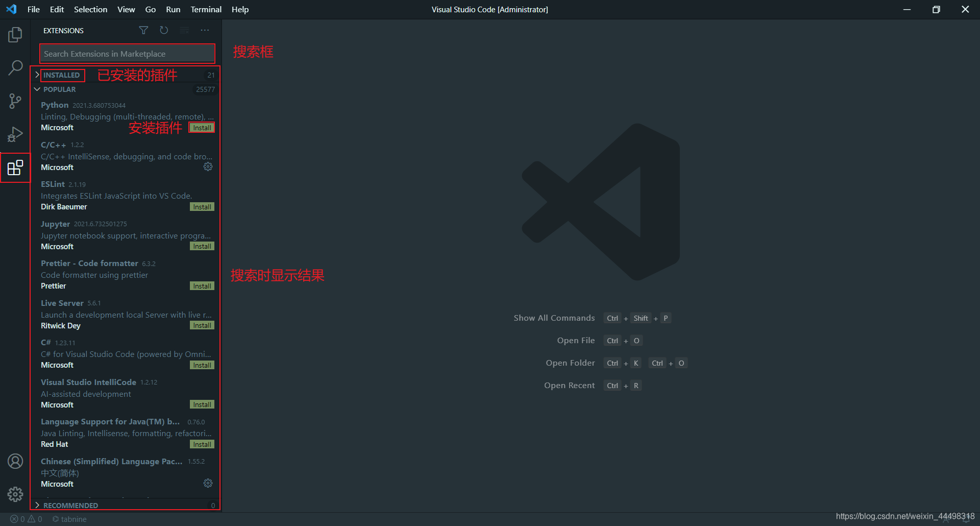This screenshot has height=526, width=980.
Task: Select the ESLint extension title
Action: pyautogui.click(x=53, y=184)
